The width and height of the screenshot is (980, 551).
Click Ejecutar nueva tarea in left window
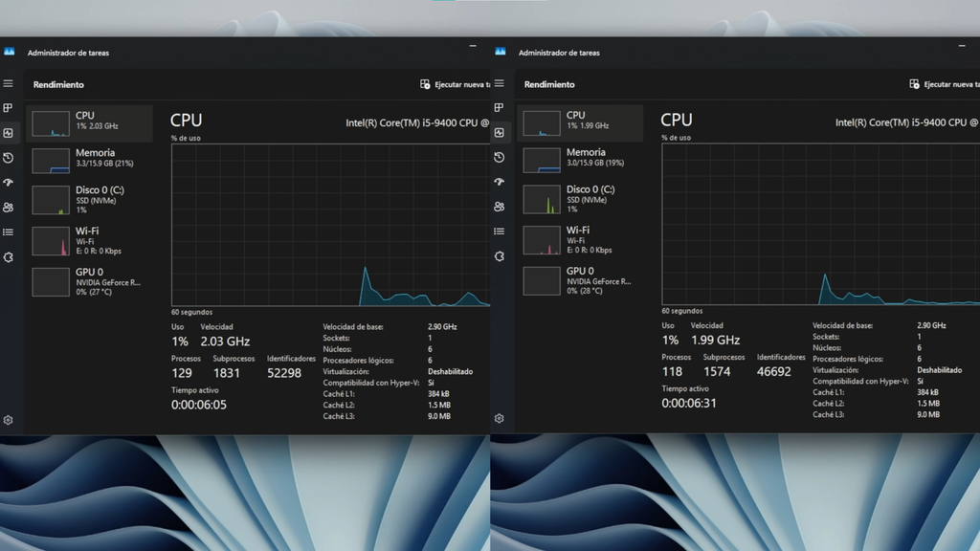455,84
